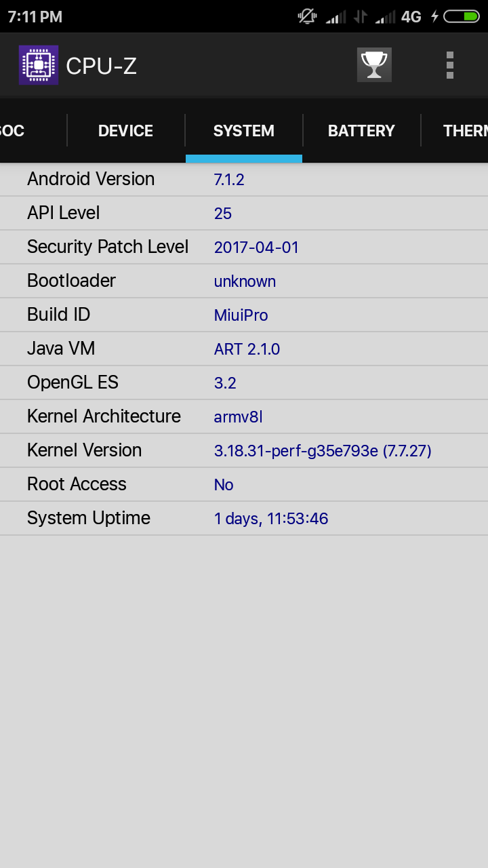The width and height of the screenshot is (488, 868).
Task: Select the SYSTEM tab
Action: (x=244, y=131)
